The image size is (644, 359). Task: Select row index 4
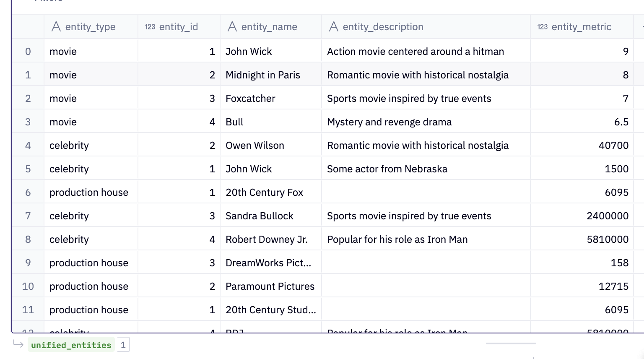[28, 146]
